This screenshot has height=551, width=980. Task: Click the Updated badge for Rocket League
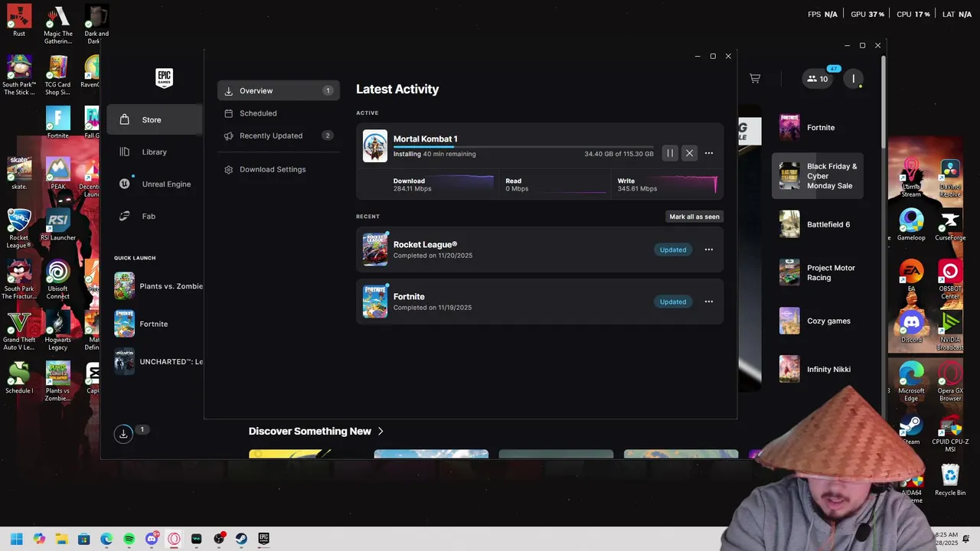point(673,249)
